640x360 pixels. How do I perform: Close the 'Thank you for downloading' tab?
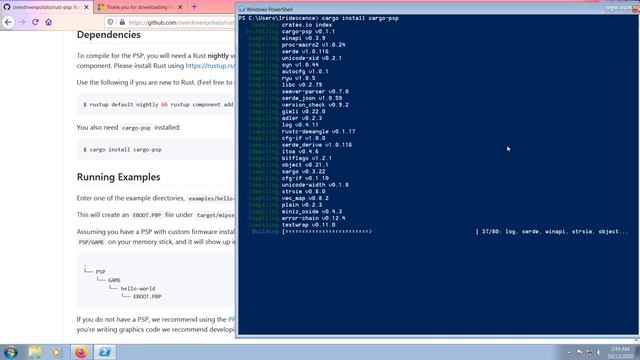[x=180, y=7]
